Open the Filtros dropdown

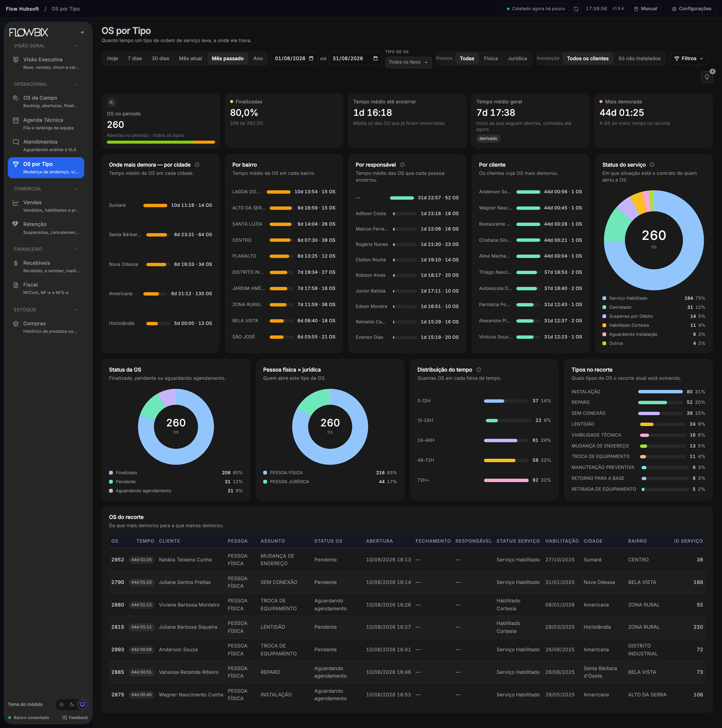click(x=689, y=58)
